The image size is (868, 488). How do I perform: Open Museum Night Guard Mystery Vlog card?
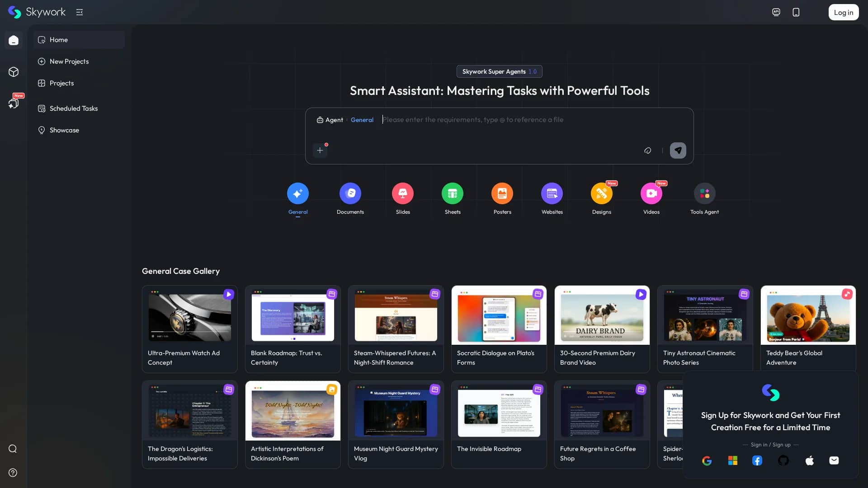(396, 425)
